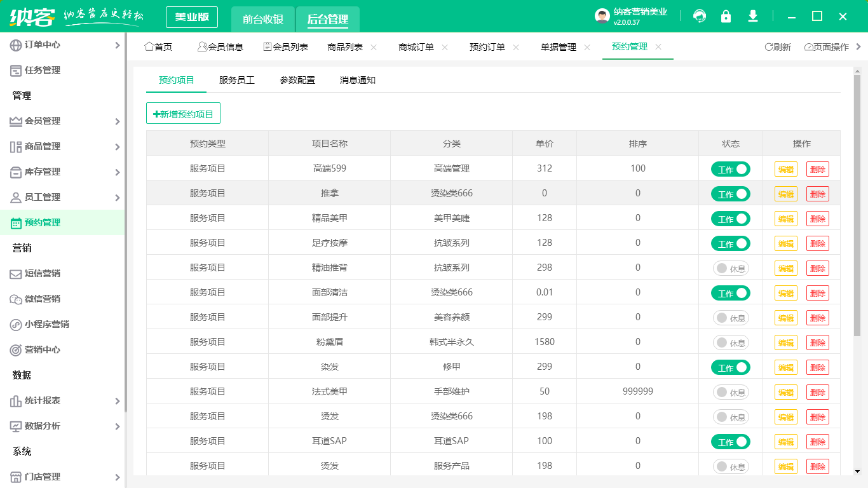Toggle status switch for 面部清洁
The height and width of the screenshot is (488, 868).
coord(731,293)
